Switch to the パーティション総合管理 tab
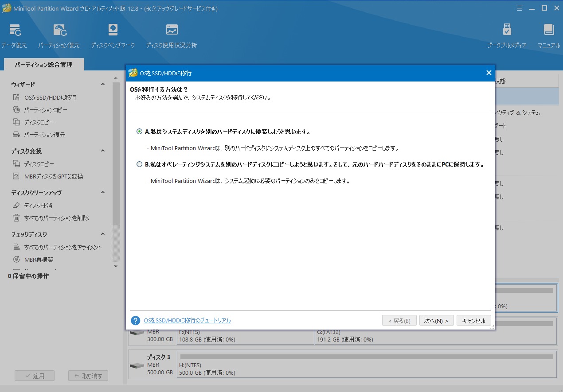Image resolution: width=563 pixels, height=392 pixels. click(x=43, y=64)
